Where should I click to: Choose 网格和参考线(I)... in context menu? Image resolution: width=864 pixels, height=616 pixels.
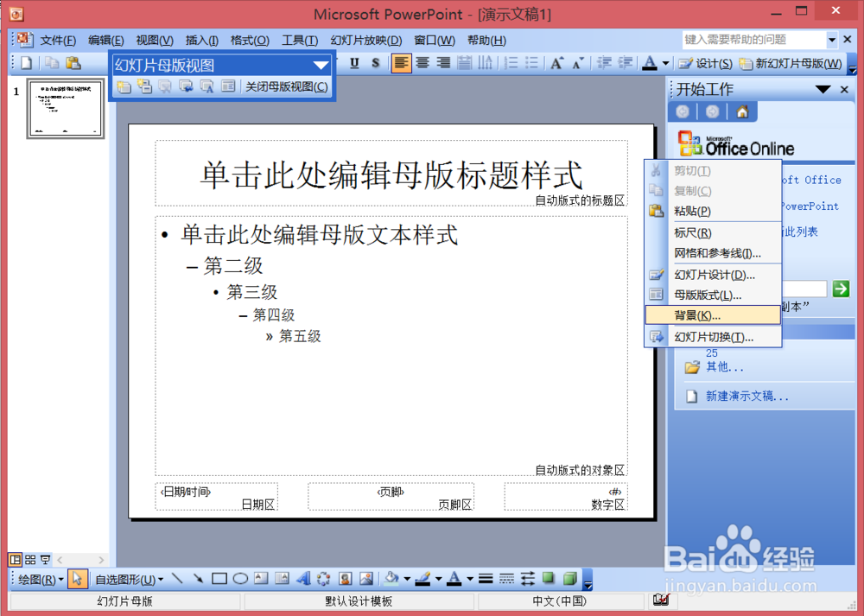[x=713, y=253]
